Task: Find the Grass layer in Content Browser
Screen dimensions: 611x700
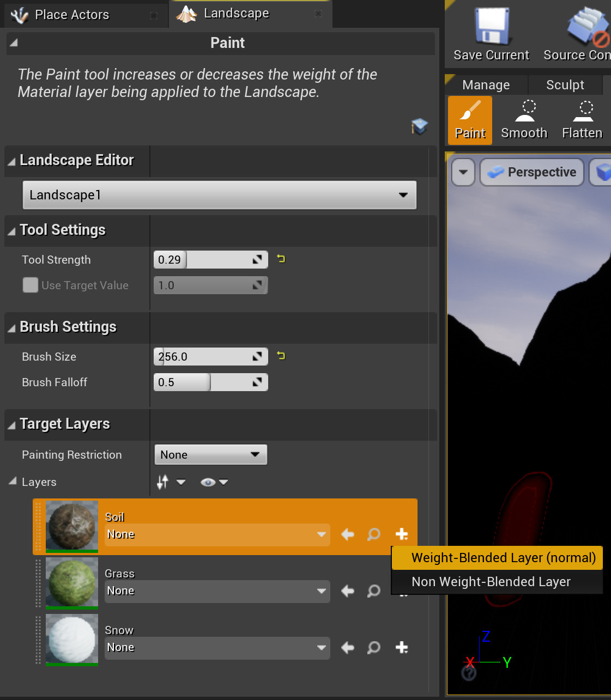Action: (373, 591)
